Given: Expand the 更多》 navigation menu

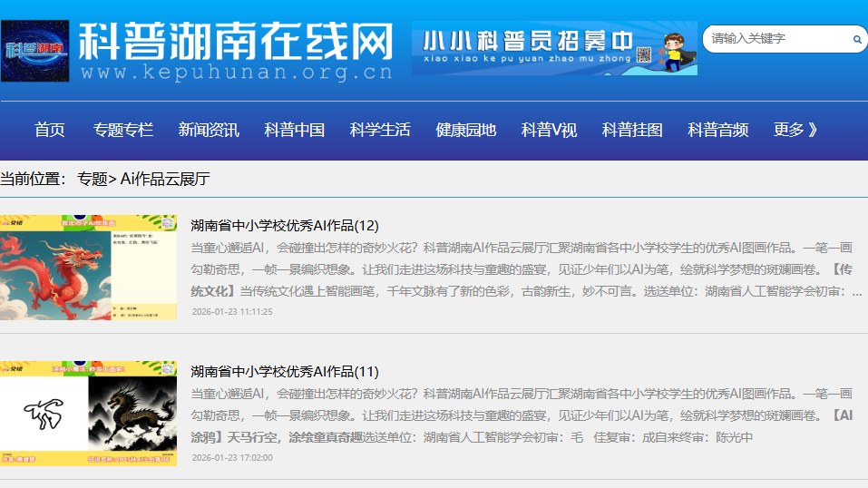Looking at the screenshot, I should coord(795,130).
